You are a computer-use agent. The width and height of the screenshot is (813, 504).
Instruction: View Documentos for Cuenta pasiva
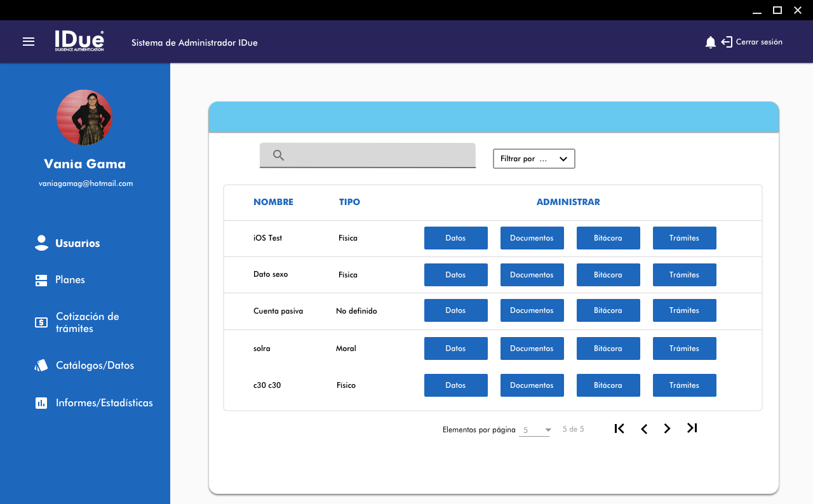pos(532,310)
